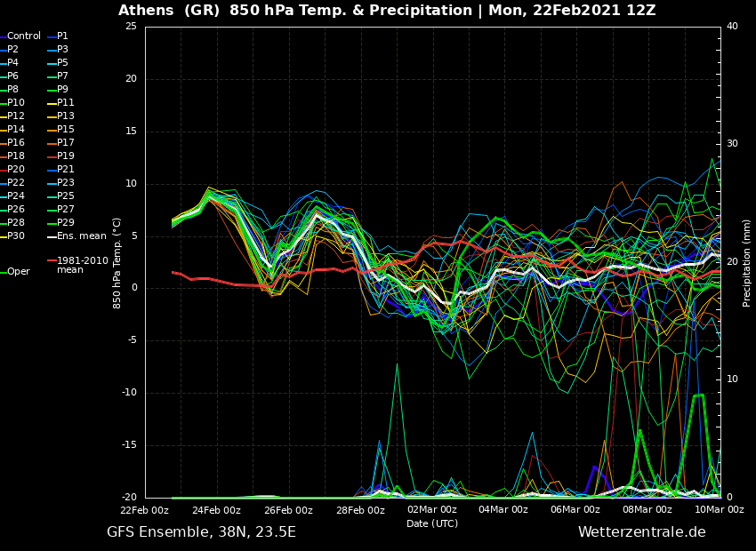Select the Ens. mean legend item
The image size is (756, 551).
pos(81,236)
